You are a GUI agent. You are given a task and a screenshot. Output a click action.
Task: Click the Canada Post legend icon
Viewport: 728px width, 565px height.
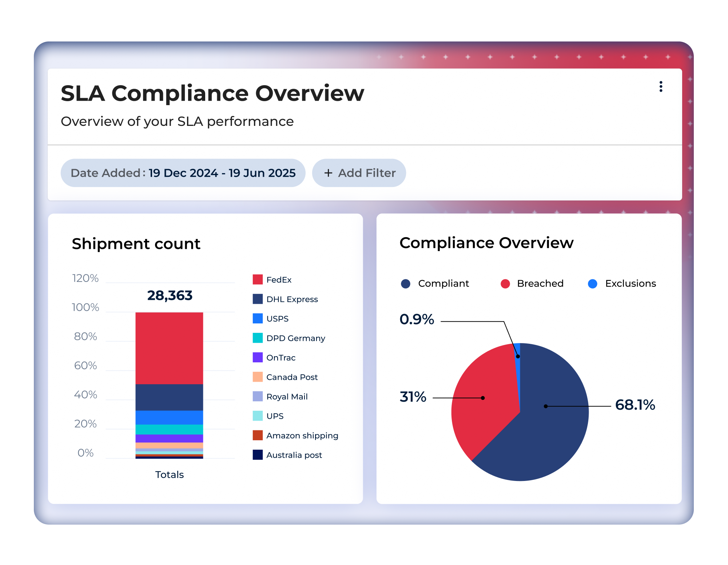(x=258, y=377)
